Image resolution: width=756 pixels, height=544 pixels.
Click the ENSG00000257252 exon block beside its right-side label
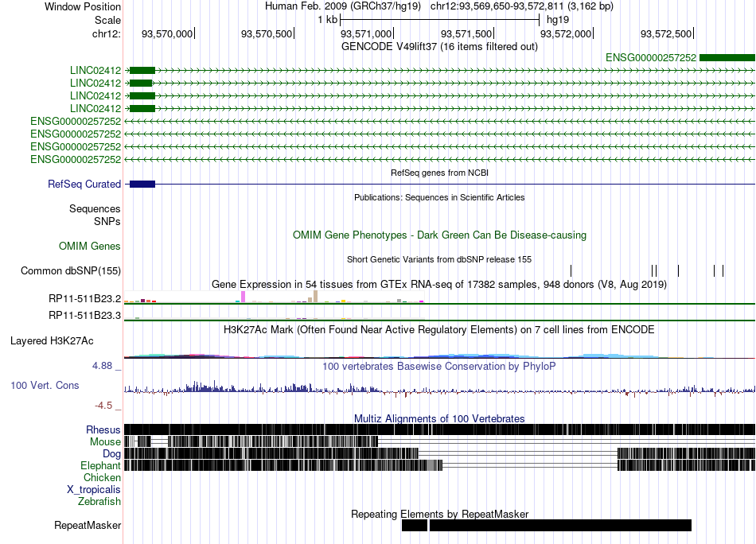coord(727,58)
